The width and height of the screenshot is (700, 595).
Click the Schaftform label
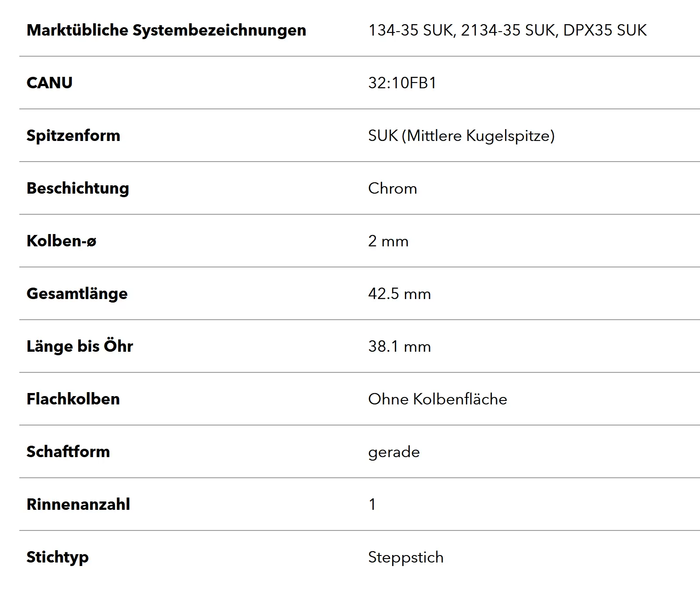68,451
